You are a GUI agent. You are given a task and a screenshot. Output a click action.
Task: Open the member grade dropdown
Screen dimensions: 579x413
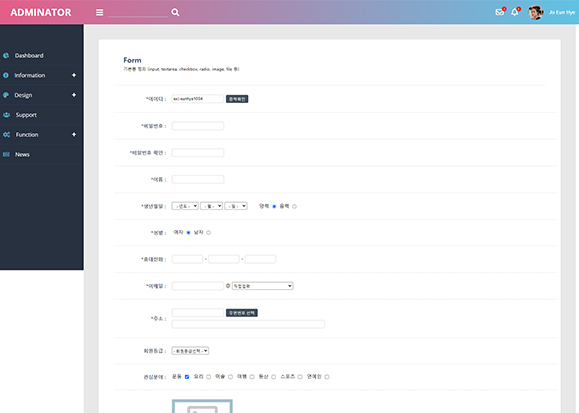[190, 351]
